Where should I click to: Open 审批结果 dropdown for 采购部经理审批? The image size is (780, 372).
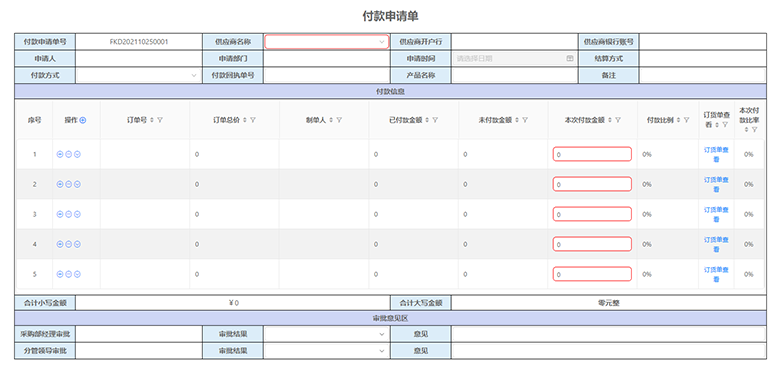[x=326, y=334]
